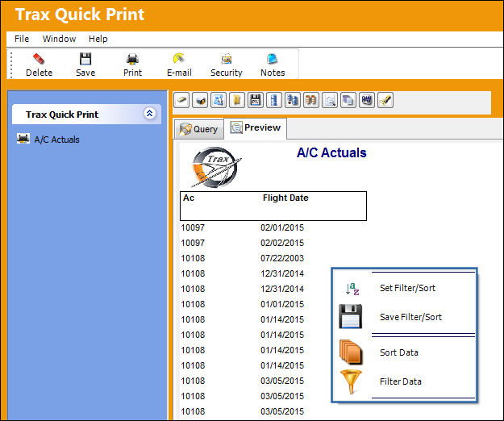This screenshot has width=504, height=421.
Task: Click the Ac value 10108 beside 07/22/2003
Action: click(193, 258)
